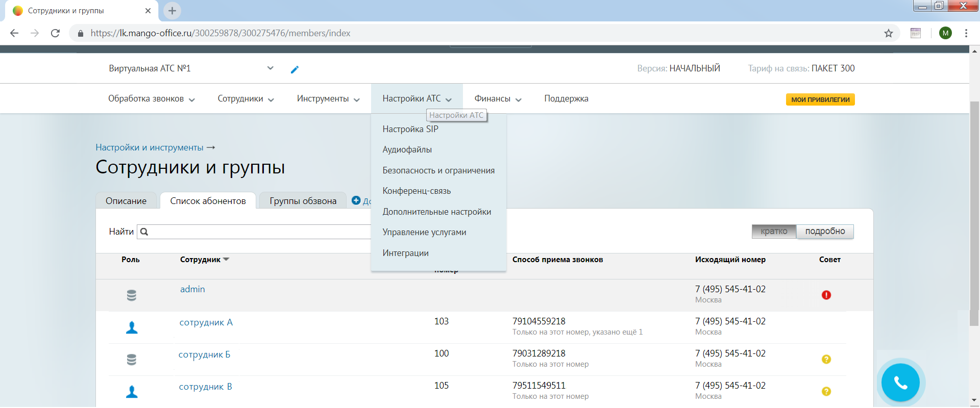
Task: Click the search magnifier icon in Найти field
Action: point(144,232)
